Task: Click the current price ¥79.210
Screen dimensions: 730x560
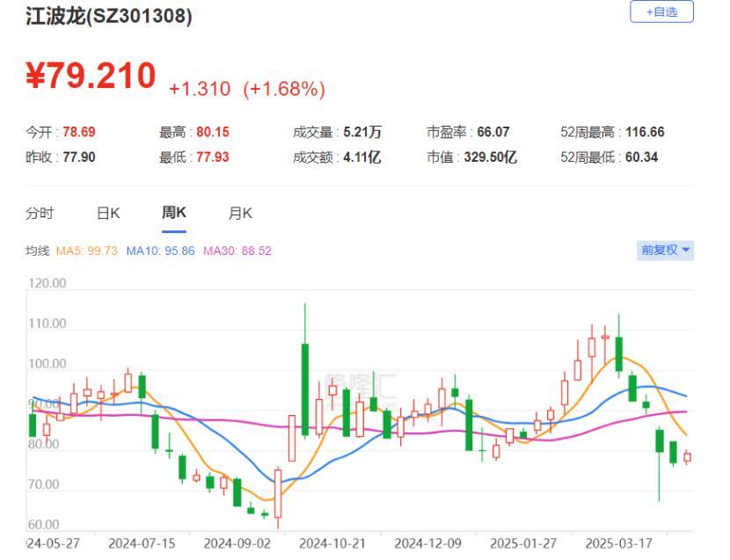Action: [x=91, y=76]
